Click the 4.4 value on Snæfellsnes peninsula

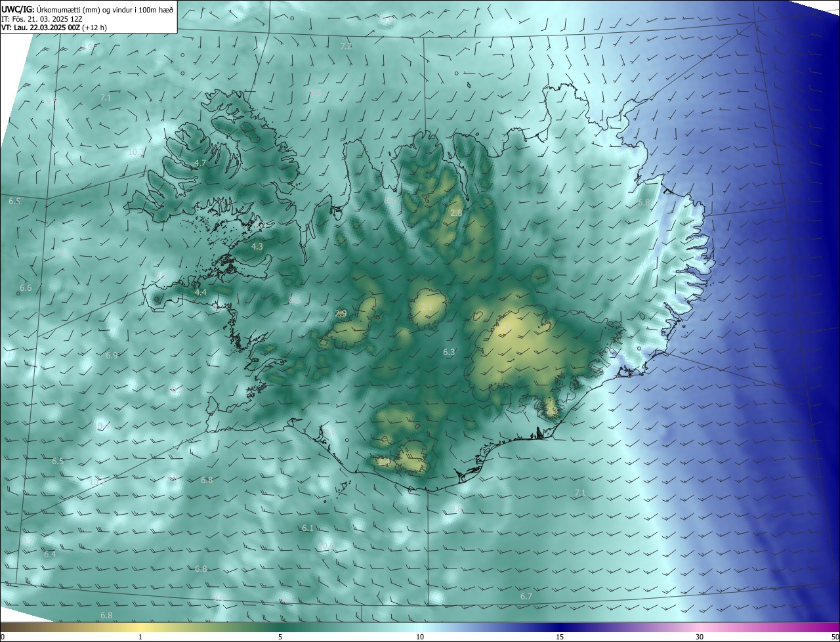coord(200,292)
